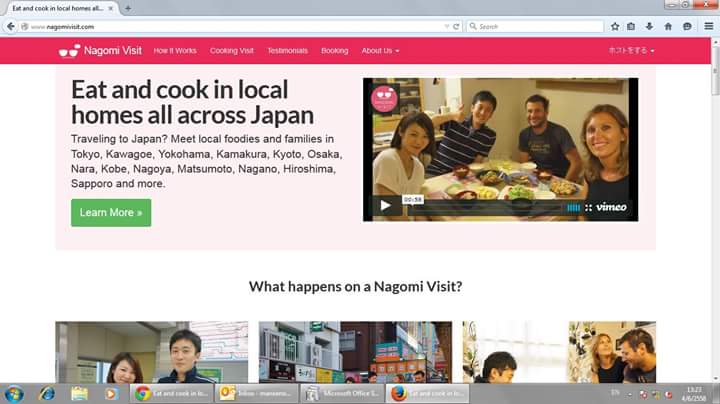Screen dimensions: 720x404
Task: Open the Booking page
Action: (335, 50)
